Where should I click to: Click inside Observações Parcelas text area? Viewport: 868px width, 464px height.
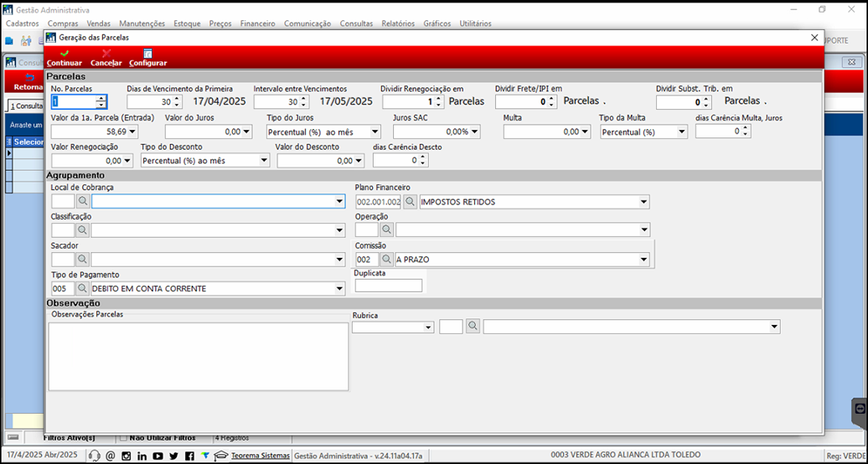199,357
